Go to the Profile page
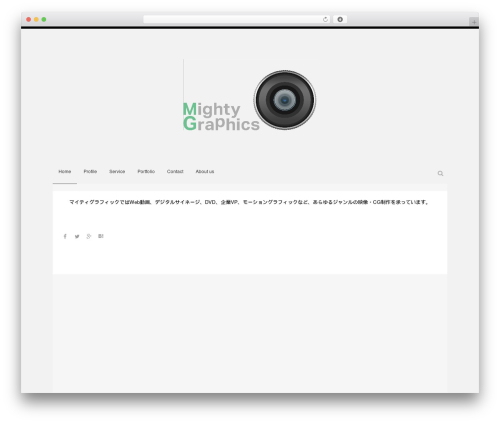 coord(90,171)
